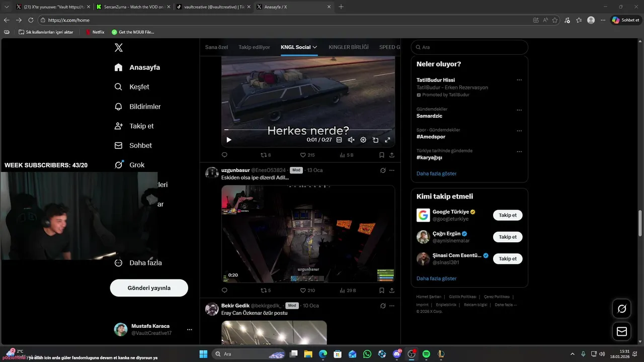This screenshot has height=362, width=644.
Task: Switch to vaultcreative TikTok browser tab
Action: coord(213,7)
